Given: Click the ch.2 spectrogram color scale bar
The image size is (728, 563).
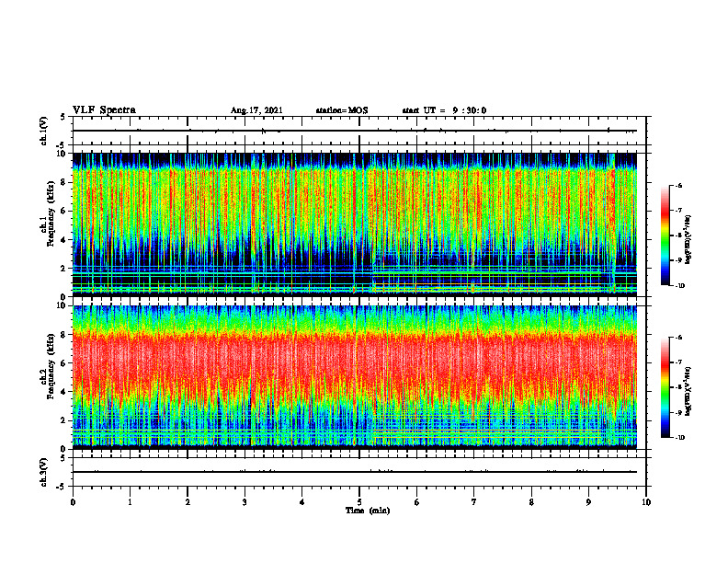Looking at the screenshot, I should click(x=665, y=387).
